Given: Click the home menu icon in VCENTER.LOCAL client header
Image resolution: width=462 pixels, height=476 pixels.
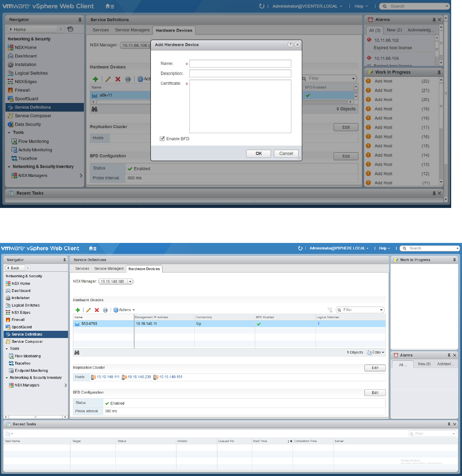Looking at the screenshot, I should [109, 6].
